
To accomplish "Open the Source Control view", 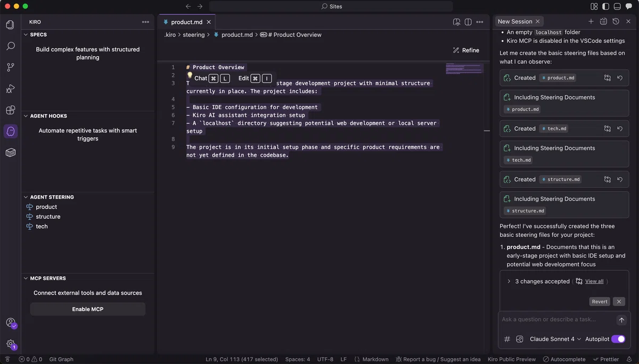I will pyautogui.click(x=10, y=67).
